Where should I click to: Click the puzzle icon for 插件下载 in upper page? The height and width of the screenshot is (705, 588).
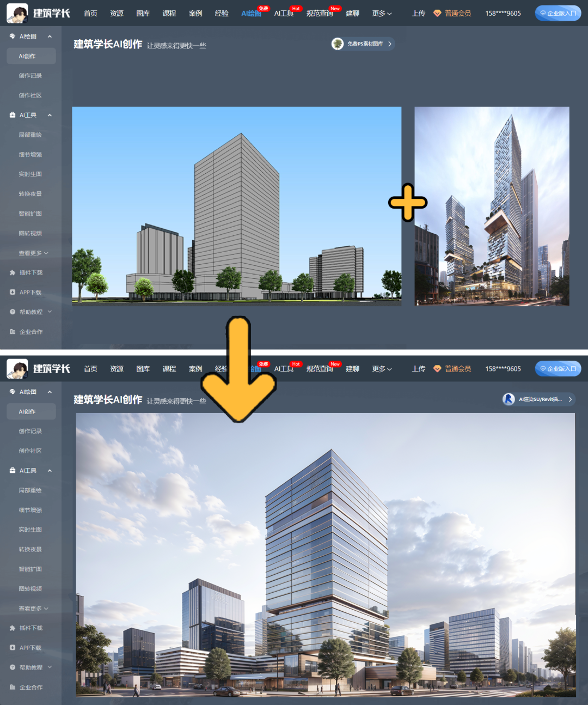[13, 272]
